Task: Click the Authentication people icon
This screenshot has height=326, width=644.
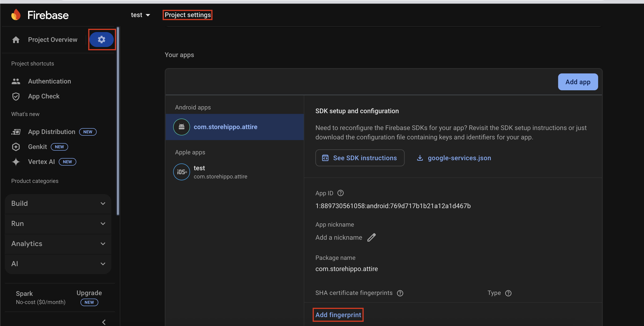Action: [x=16, y=81]
